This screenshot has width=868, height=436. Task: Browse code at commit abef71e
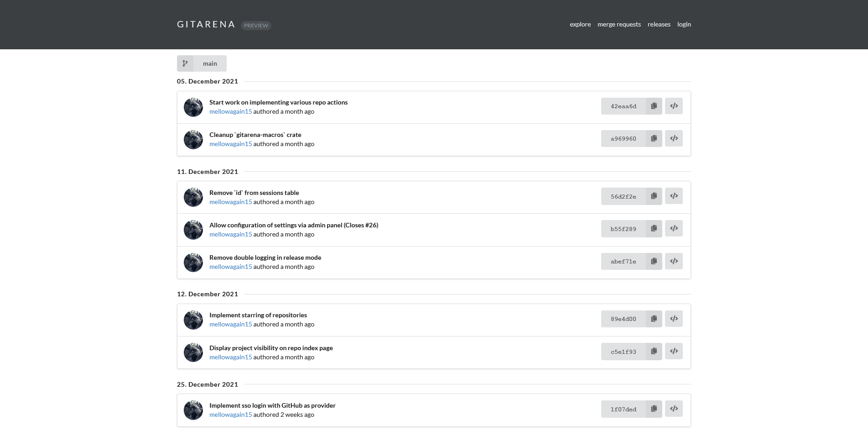[x=674, y=261]
